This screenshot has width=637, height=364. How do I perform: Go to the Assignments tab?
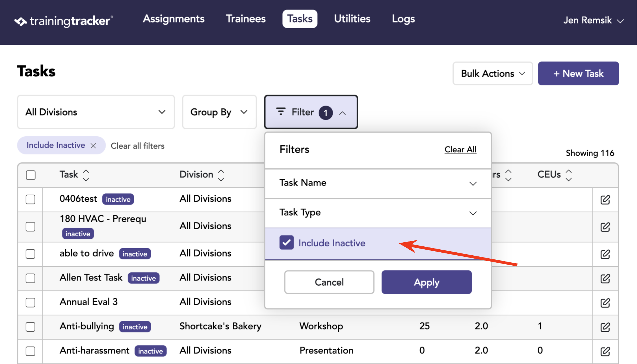pos(174,19)
